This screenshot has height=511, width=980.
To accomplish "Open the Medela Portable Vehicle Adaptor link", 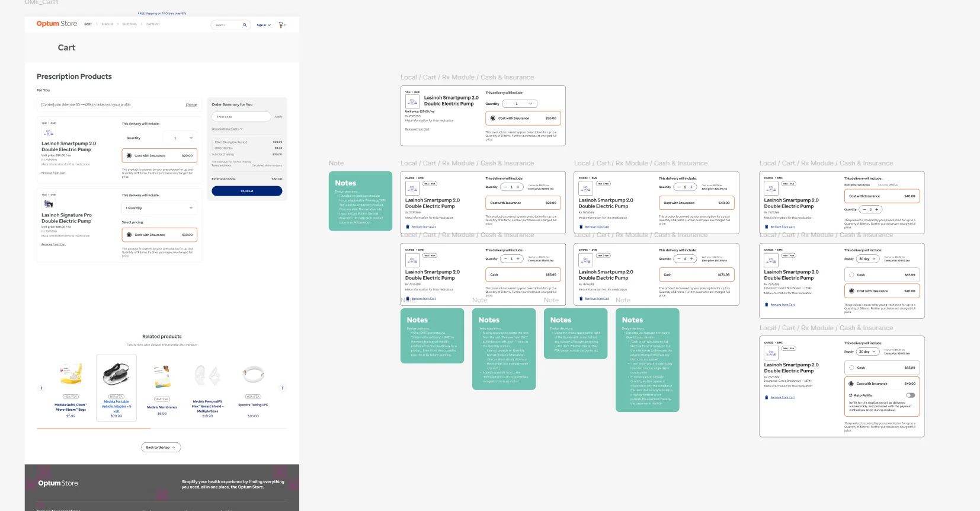I will [116, 406].
